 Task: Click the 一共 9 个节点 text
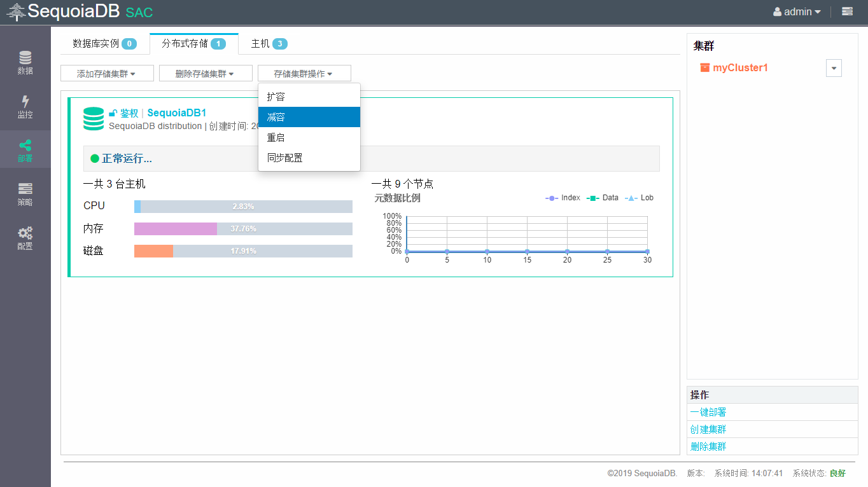(403, 184)
